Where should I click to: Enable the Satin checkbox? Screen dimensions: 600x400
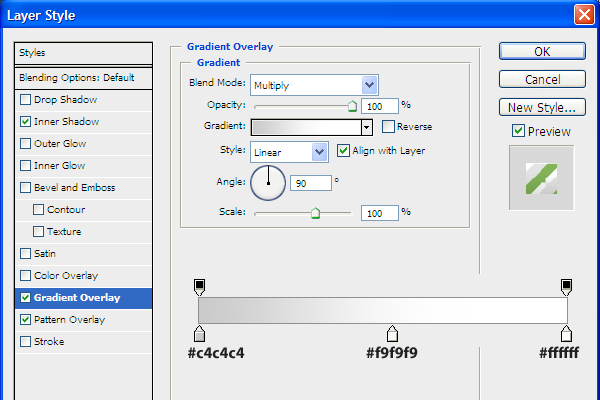tap(25, 254)
